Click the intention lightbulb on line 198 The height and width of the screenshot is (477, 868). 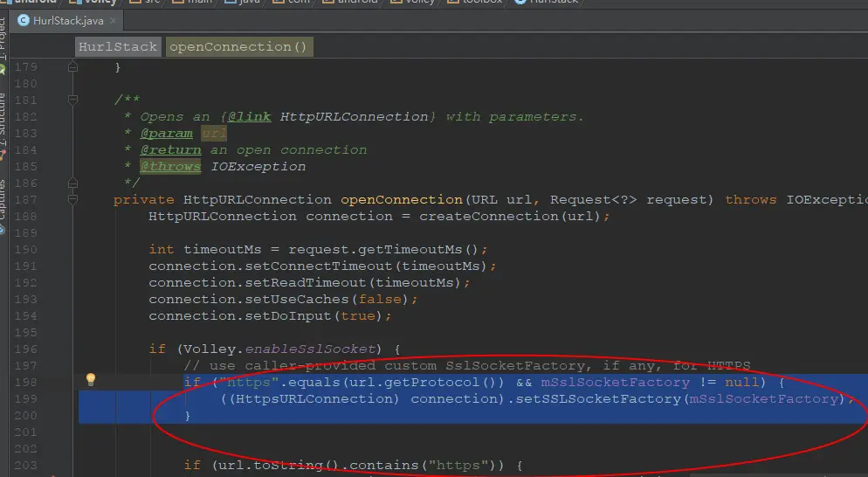pos(91,379)
